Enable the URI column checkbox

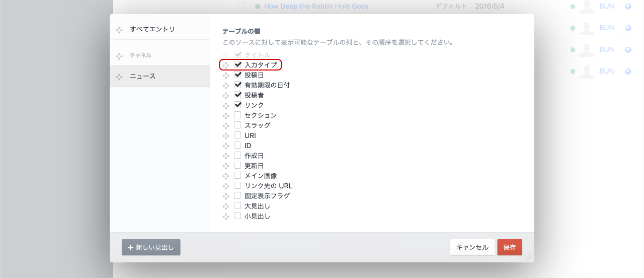pyautogui.click(x=237, y=135)
